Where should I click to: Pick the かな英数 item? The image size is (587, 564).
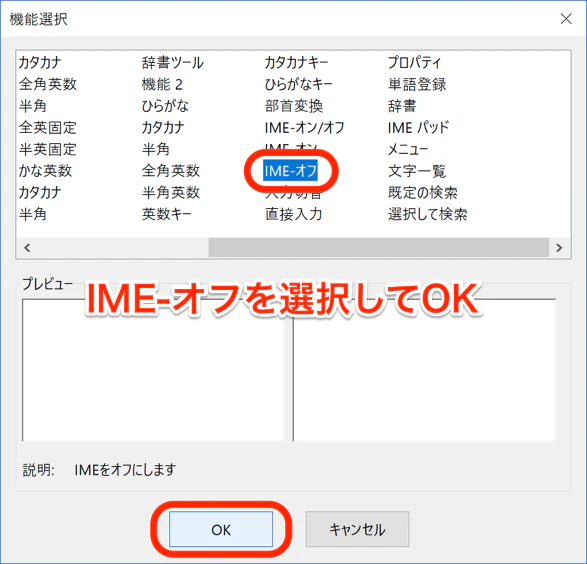tap(45, 171)
